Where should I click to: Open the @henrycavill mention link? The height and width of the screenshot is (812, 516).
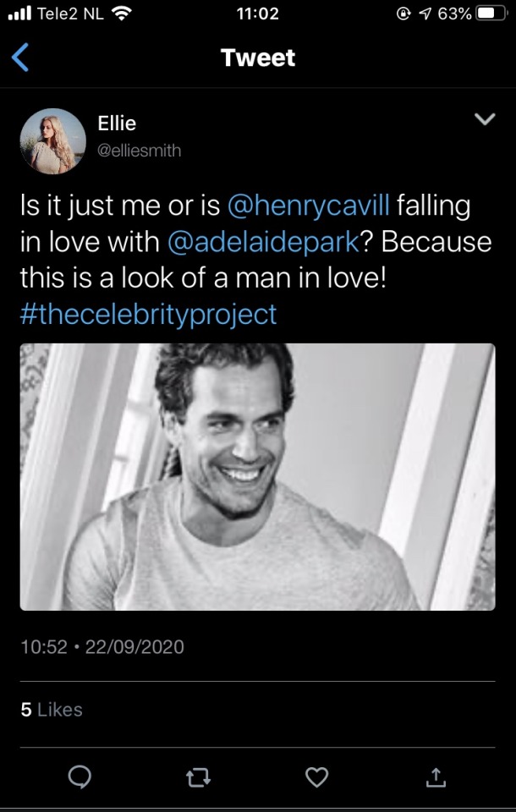tap(308, 206)
